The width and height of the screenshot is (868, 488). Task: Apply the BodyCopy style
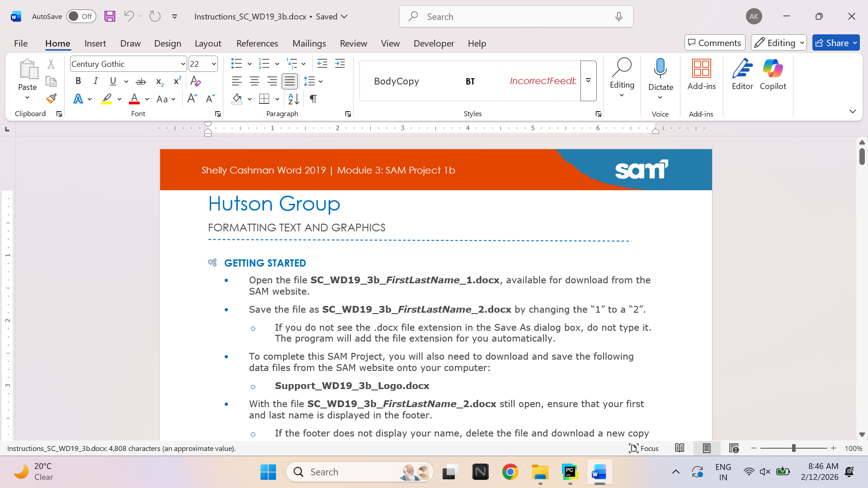click(x=396, y=81)
